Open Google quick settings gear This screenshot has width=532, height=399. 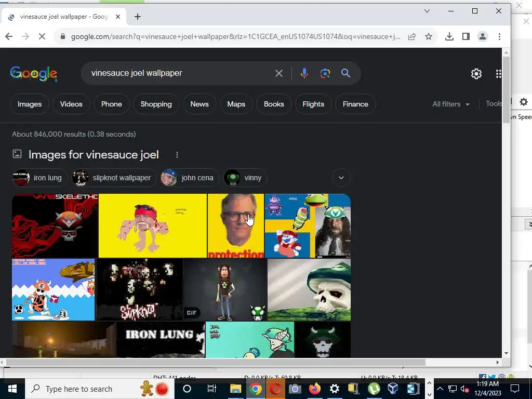(x=476, y=74)
